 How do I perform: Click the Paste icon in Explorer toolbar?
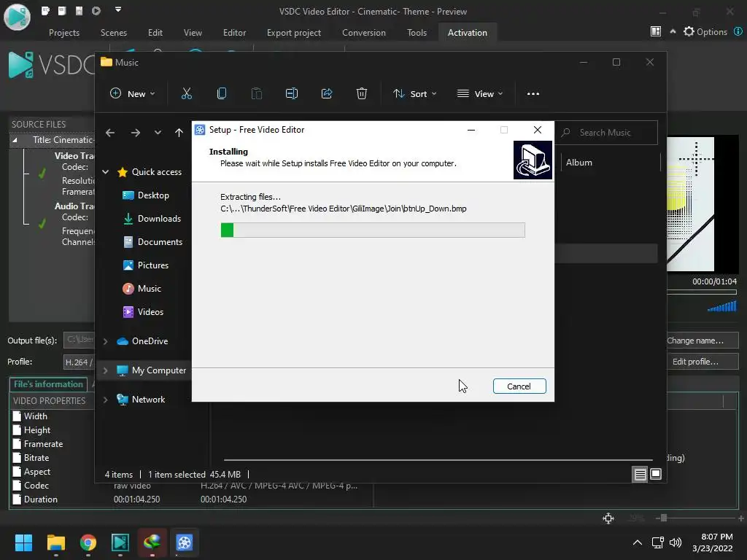[256, 94]
